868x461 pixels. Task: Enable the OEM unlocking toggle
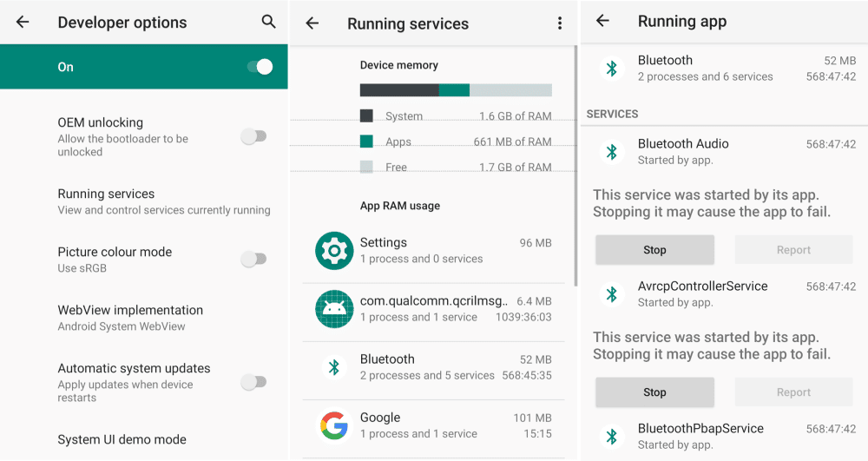point(253,136)
